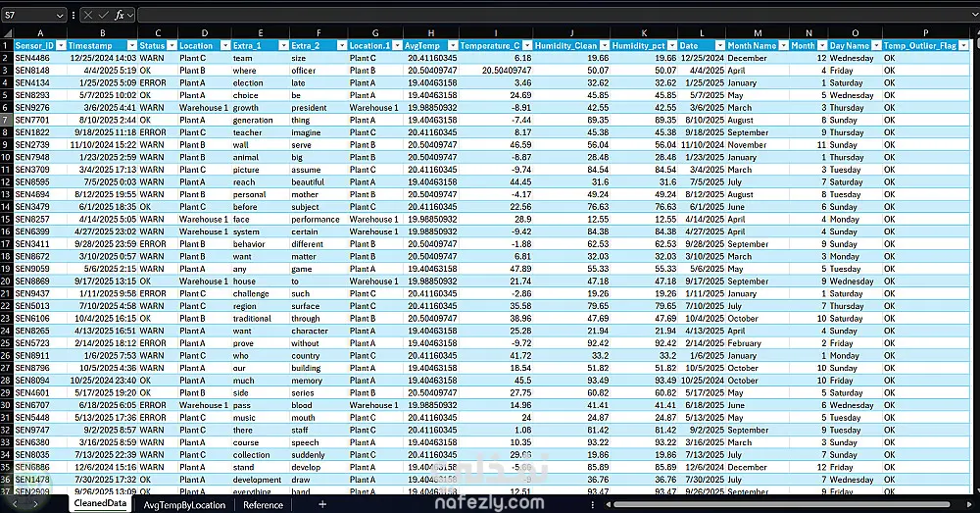This screenshot has height=513, width=980.
Task: Click Temperature_C value 47.89
Action: (x=496, y=269)
